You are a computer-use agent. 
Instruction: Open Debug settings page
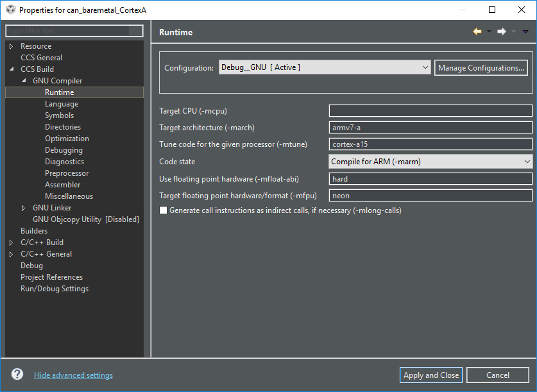[x=31, y=266]
